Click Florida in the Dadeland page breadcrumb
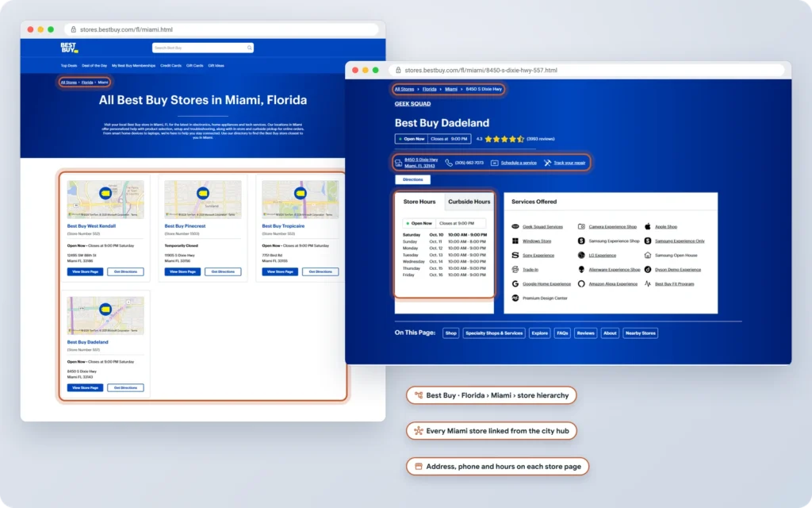The width and height of the screenshot is (812, 508). [429, 89]
